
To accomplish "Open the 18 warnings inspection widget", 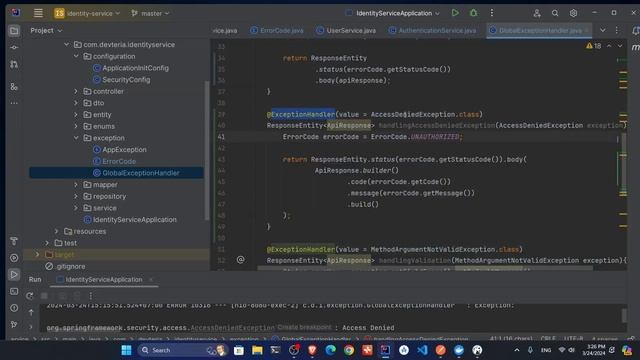I will tap(593, 46).
